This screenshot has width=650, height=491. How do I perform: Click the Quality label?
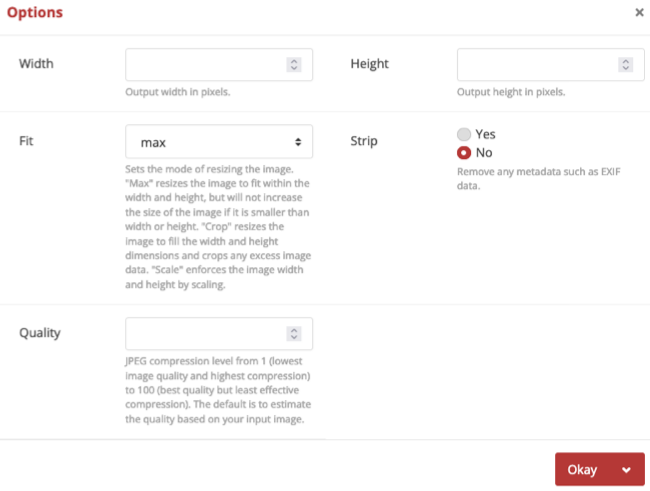pos(41,333)
